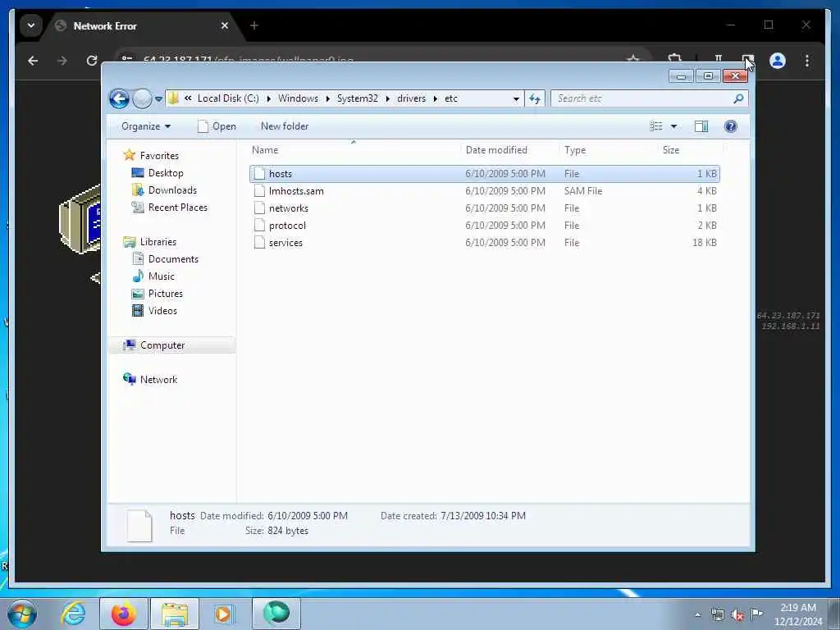This screenshot has height=630, width=840.
Task: Sort by the Type column header
Action: point(608,151)
